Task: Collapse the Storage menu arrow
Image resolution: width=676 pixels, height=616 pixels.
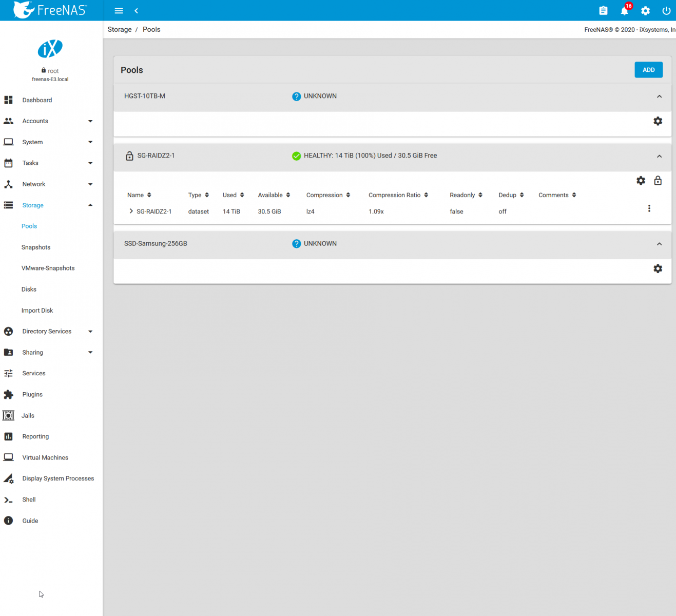Action: (90, 205)
